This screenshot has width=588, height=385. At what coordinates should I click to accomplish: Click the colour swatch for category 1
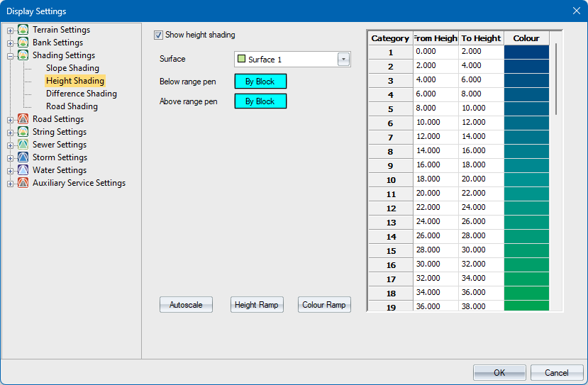(x=526, y=52)
